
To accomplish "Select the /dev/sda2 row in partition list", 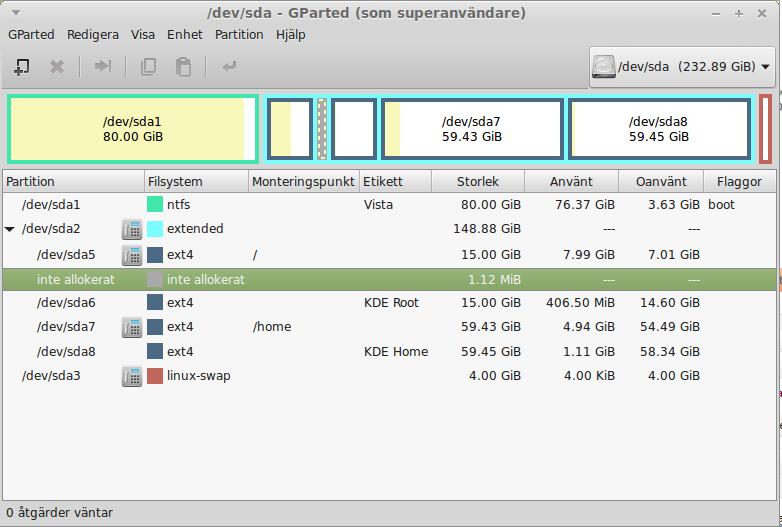I will pyautogui.click(x=390, y=229).
